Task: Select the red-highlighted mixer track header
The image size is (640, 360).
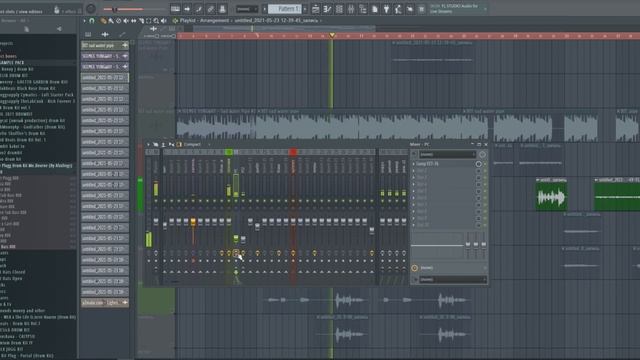Action: [x=293, y=152]
